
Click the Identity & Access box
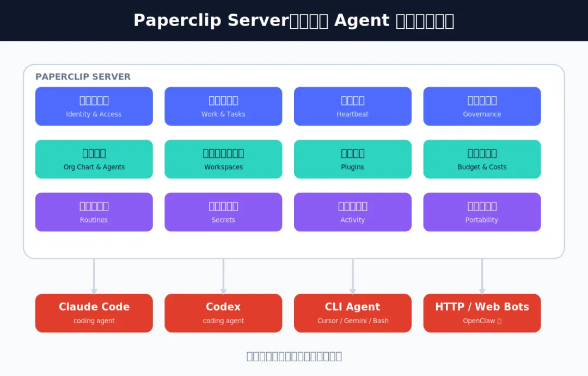coord(94,107)
